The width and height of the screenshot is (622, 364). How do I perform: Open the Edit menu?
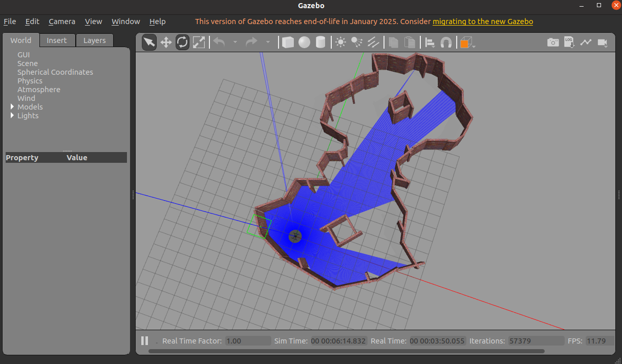click(x=32, y=22)
